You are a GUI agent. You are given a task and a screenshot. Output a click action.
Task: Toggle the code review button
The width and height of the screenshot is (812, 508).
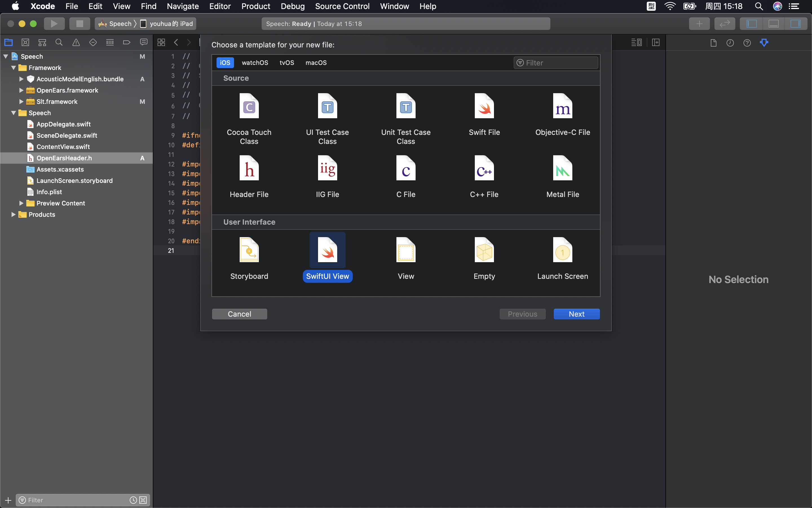pyautogui.click(x=725, y=23)
